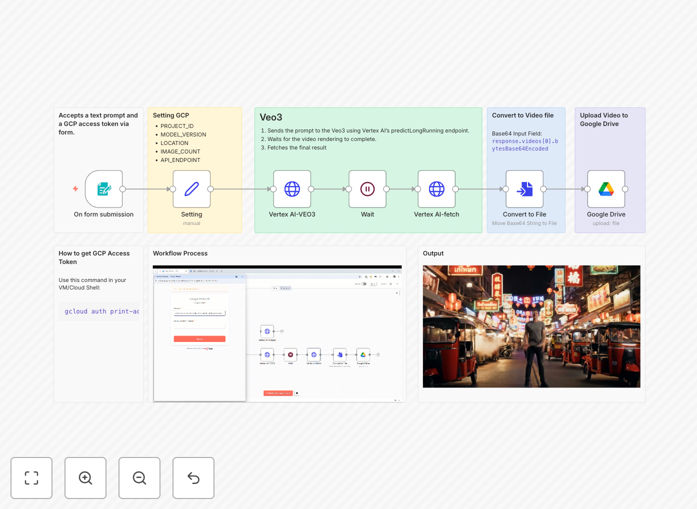Click the MODEL_VERSION bullet text
This screenshot has height=509, width=697.
point(183,135)
